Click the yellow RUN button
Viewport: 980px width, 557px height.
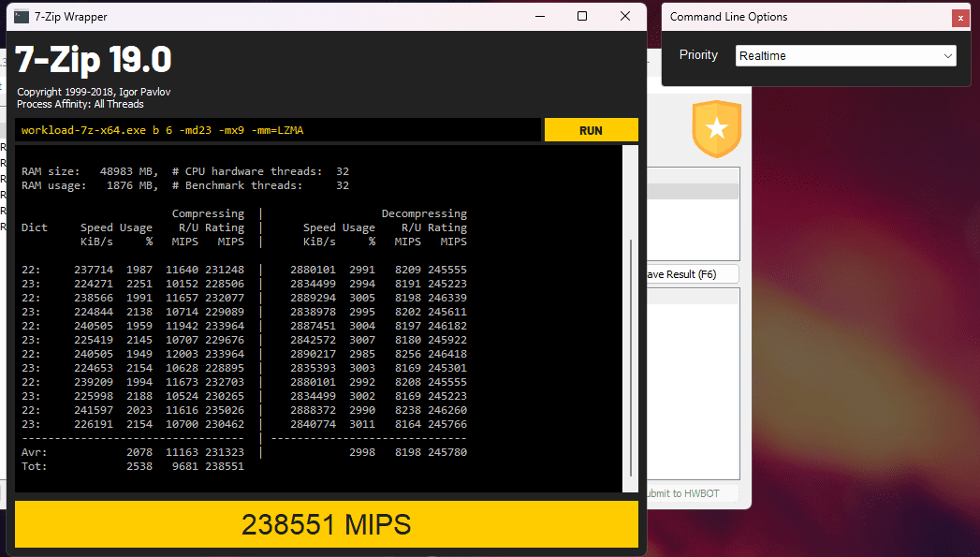(591, 130)
